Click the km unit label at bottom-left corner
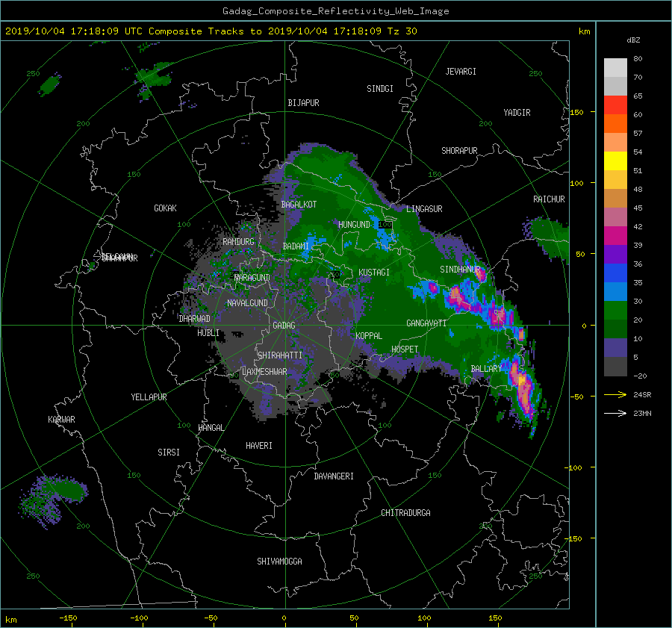672x628 pixels. [10, 620]
